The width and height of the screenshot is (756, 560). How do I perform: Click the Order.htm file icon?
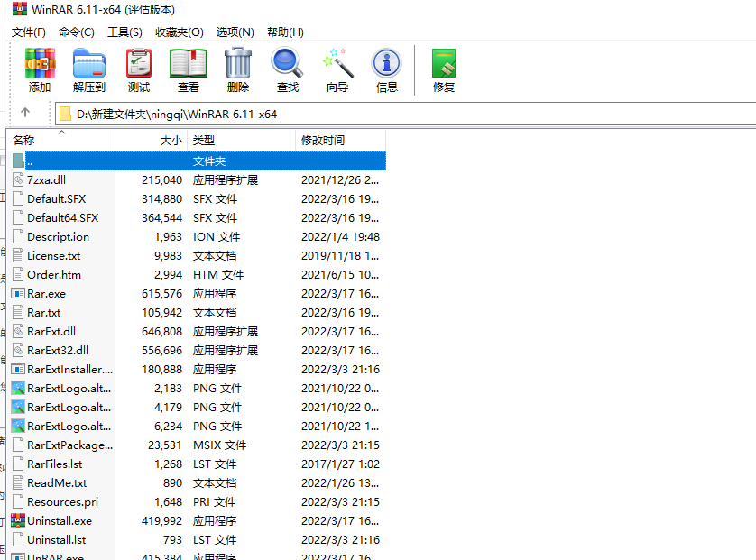[18, 275]
